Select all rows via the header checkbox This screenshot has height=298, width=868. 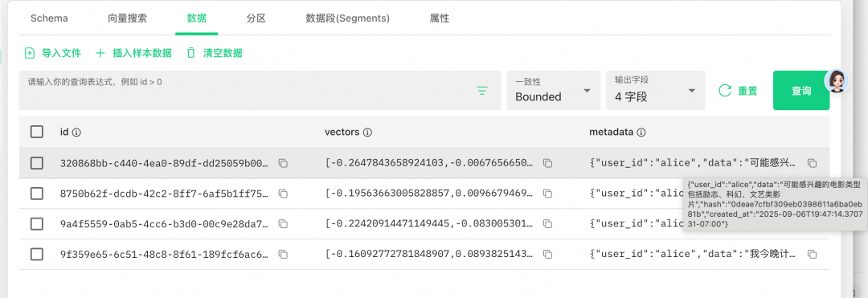coord(36,132)
